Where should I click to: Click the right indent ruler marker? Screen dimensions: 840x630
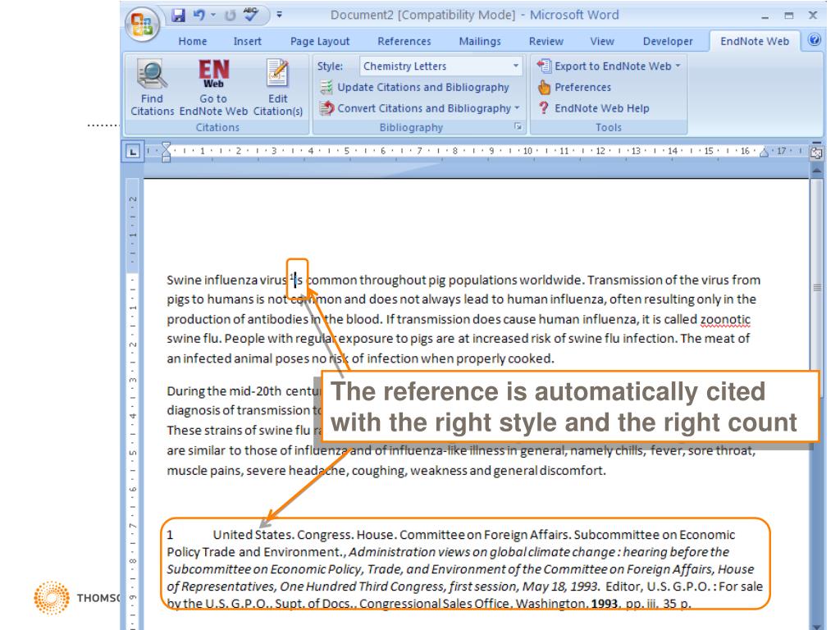pyautogui.click(x=764, y=153)
